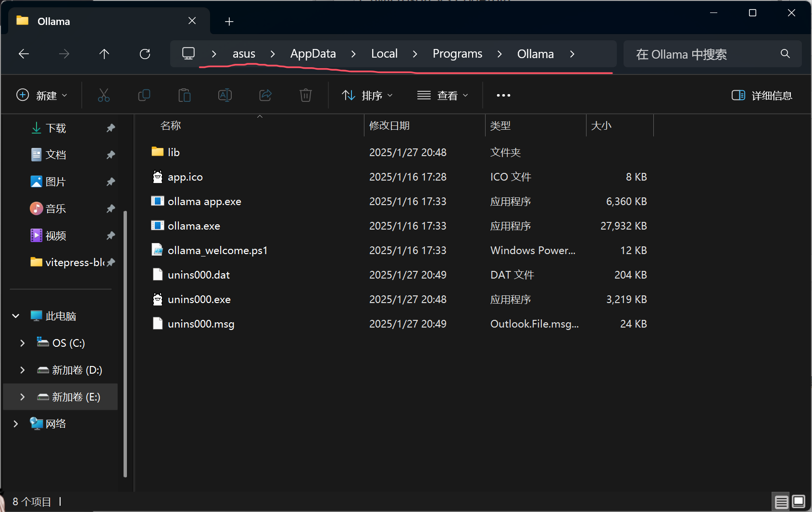This screenshot has width=812, height=512.
Task: Open the 排序 sort dropdown
Action: click(367, 96)
